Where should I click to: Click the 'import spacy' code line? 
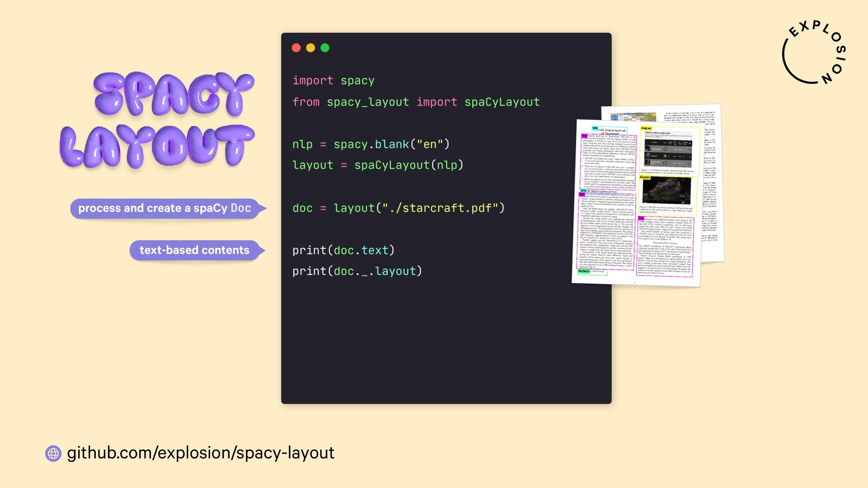coord(333,81)
